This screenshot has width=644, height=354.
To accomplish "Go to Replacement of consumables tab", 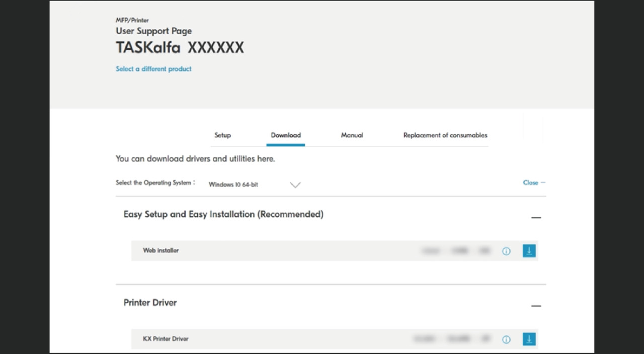I will 445,135.
